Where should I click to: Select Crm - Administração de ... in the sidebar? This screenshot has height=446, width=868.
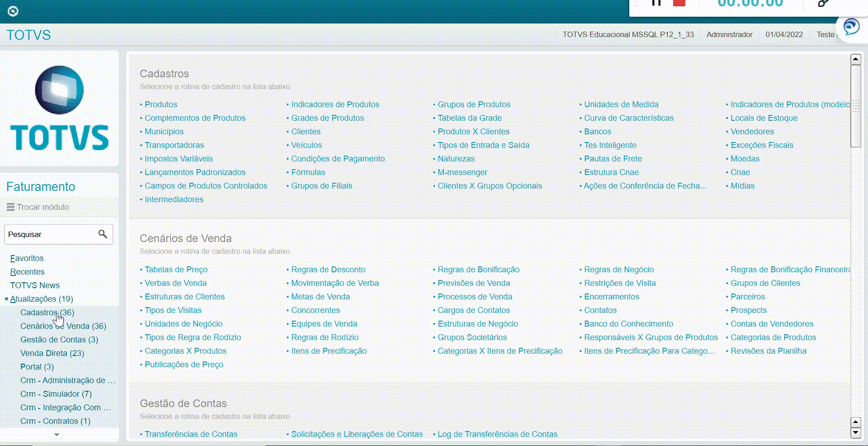coord(68,380)
